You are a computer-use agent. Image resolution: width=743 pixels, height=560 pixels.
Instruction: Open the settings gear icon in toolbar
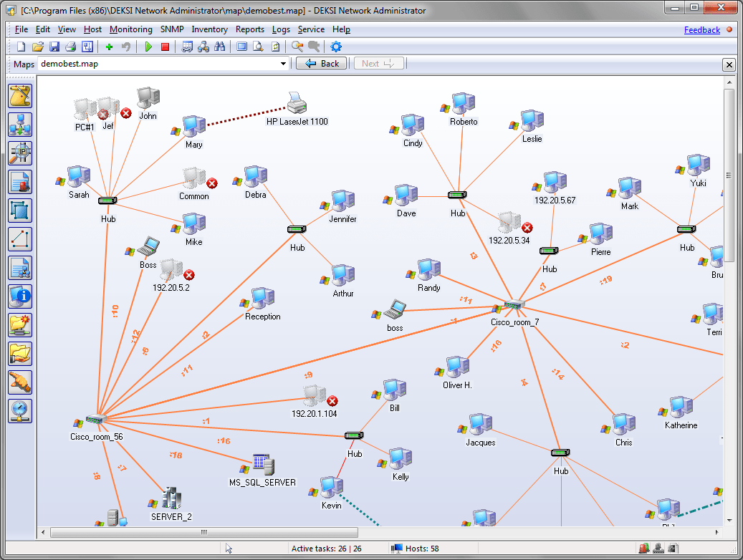335,47
